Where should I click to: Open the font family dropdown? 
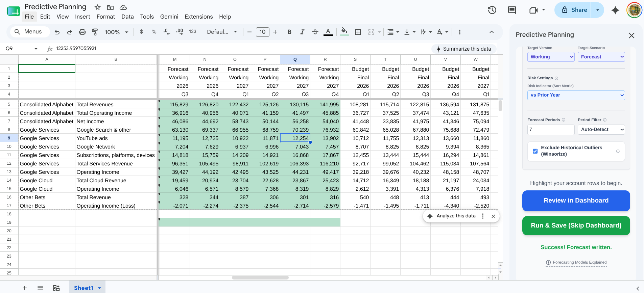tap(222, 32)
